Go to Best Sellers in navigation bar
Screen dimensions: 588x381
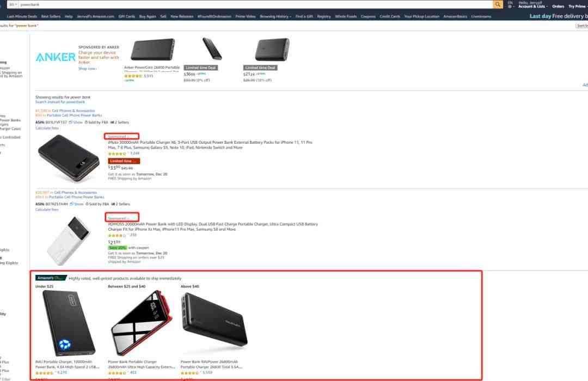tap(51, 16)
